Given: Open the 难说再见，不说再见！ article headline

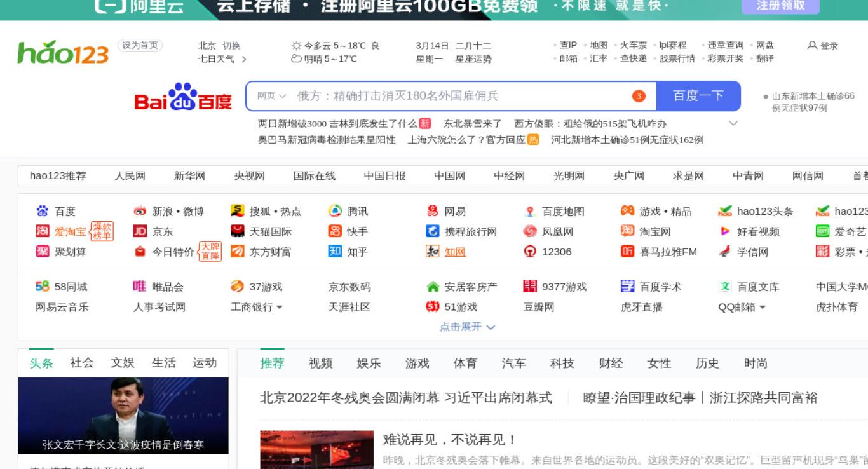Looking at the screenshot, I should click(x=451, y=440).
